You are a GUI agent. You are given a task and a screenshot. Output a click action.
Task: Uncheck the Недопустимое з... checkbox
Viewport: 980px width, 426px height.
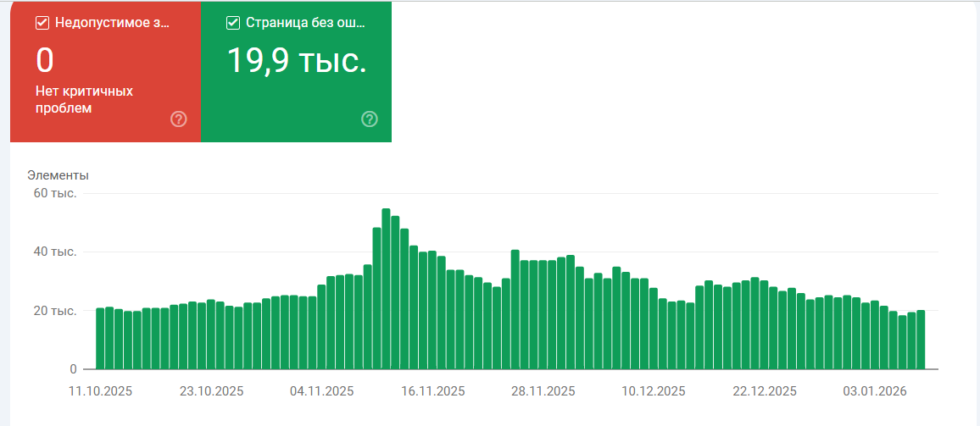coord(42,23)
